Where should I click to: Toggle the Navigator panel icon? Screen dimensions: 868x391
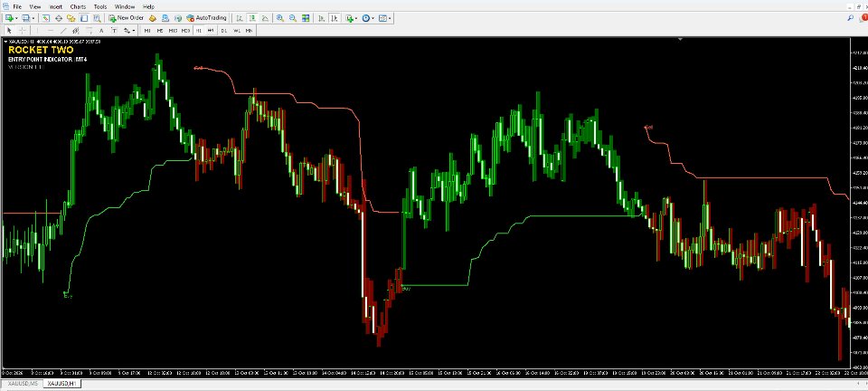[71, 18]
